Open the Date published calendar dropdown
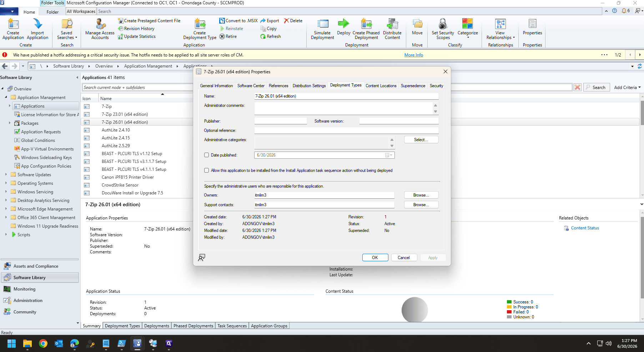The image size is (644, 352). pyautogui.click(x=389, y=155)
